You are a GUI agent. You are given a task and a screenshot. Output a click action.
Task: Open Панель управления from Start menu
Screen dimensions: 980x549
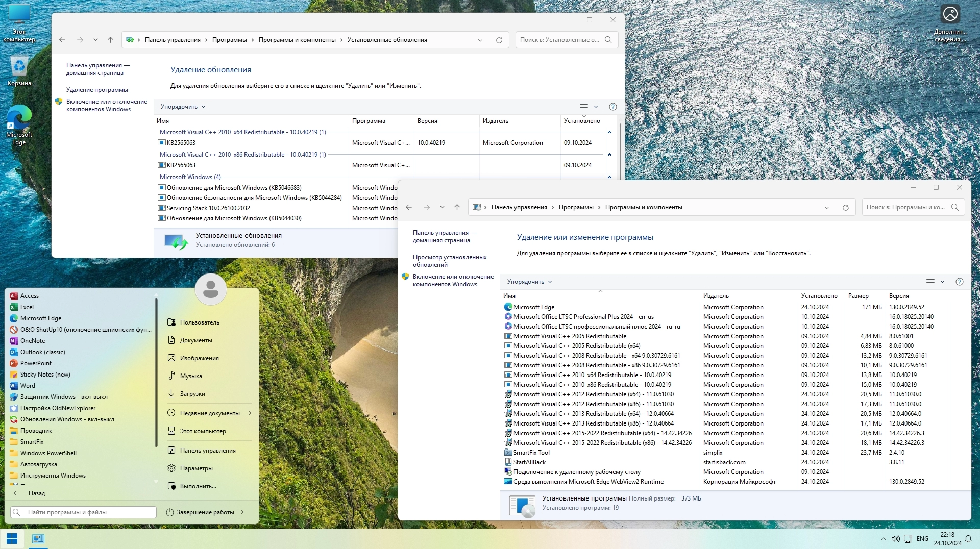pyautogui.click(x=208, y=451)
